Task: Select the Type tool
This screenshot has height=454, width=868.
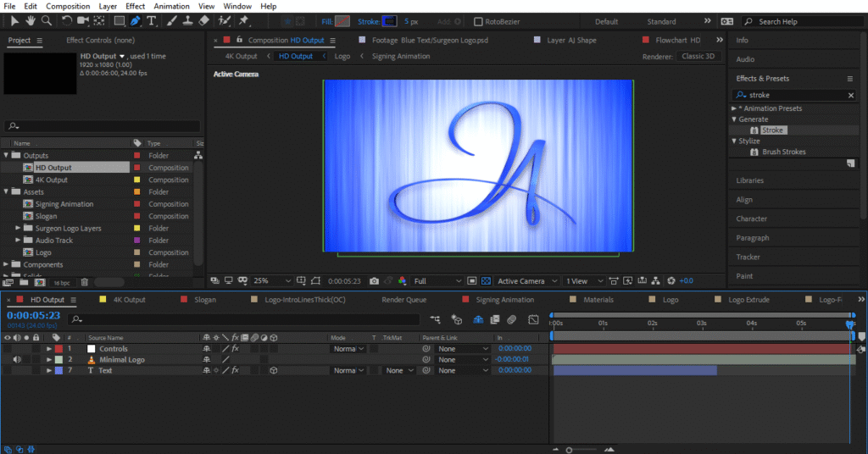Action: tap(152, 21)
